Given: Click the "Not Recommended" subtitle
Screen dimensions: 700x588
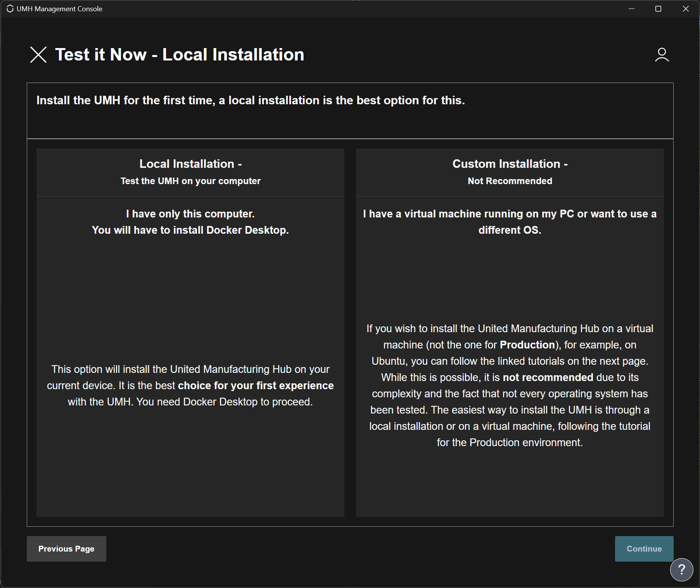Looking at the screenshot, I should tap(510, 181).
